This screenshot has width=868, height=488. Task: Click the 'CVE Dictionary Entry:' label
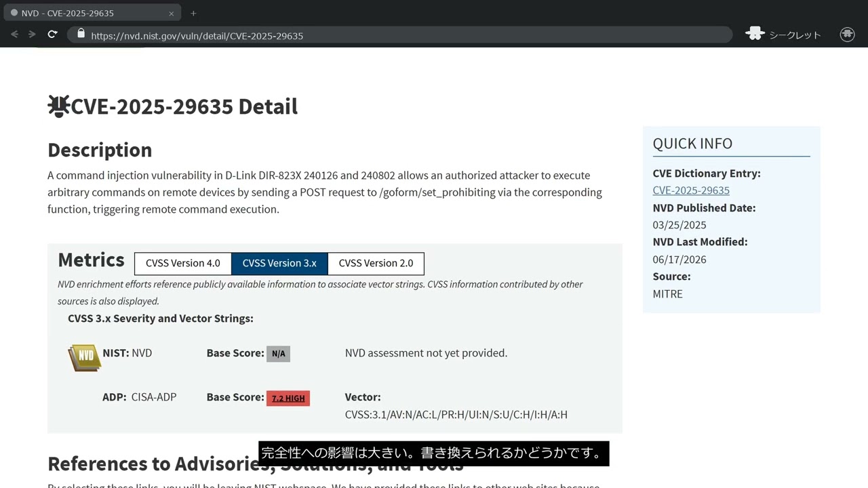707,174
